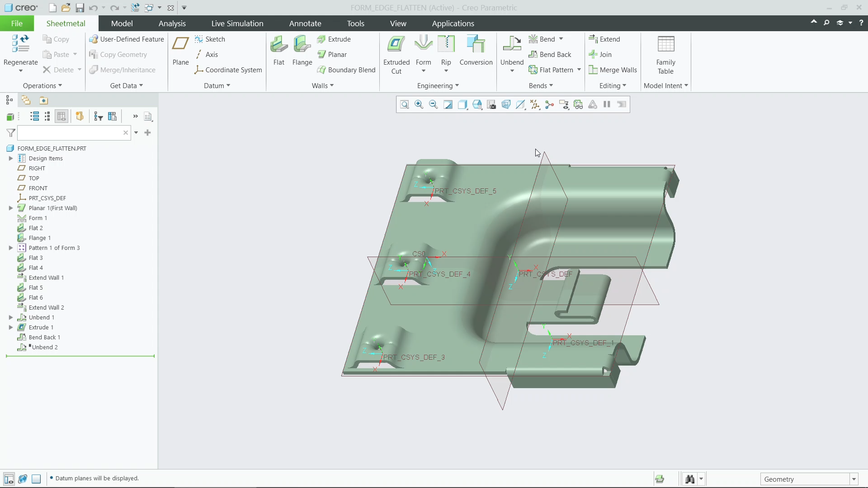Click User-Defined Feature button
The height and width of the screenshot is (488, 868).
pos(127,39)
